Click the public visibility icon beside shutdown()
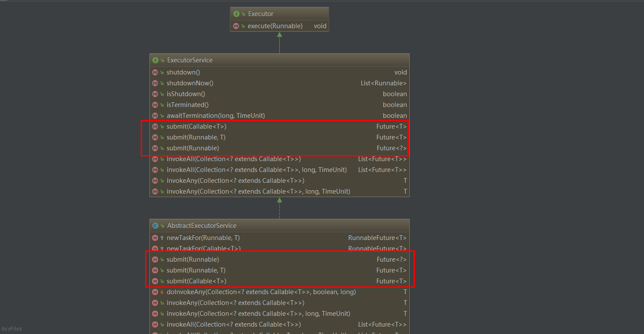This screenshot has width=644, height=334. 162,72
